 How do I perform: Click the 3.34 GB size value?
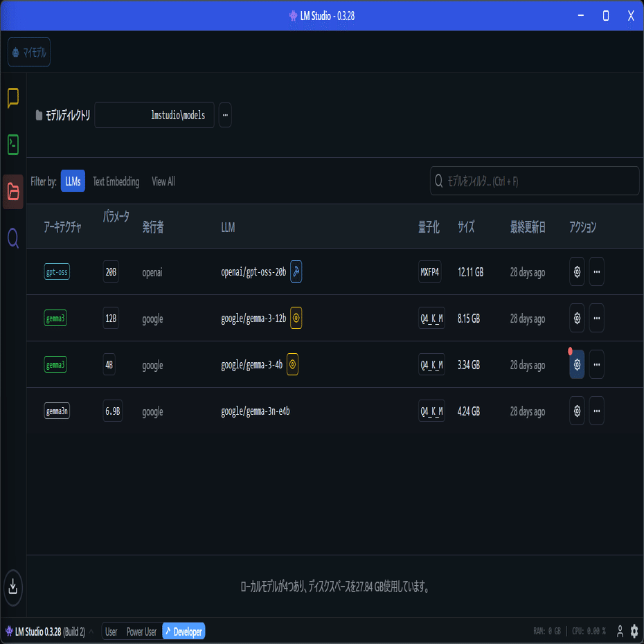pyautogui.click(x=469, y=365)
